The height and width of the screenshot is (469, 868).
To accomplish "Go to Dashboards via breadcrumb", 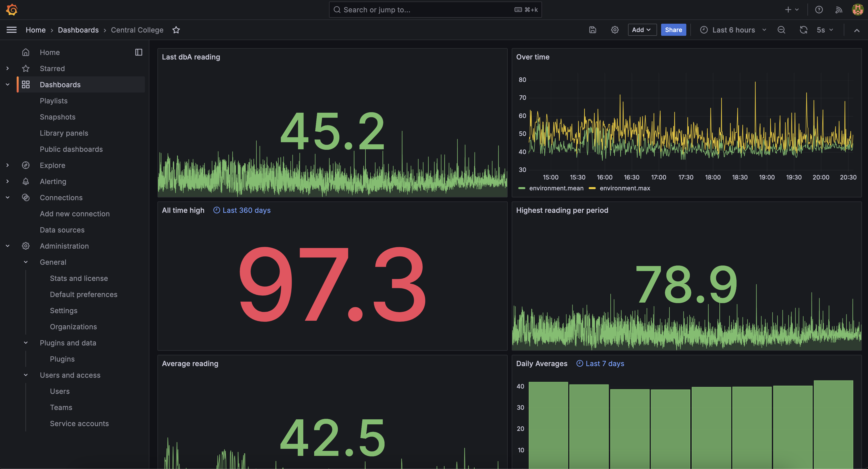I will coord(78,30).
